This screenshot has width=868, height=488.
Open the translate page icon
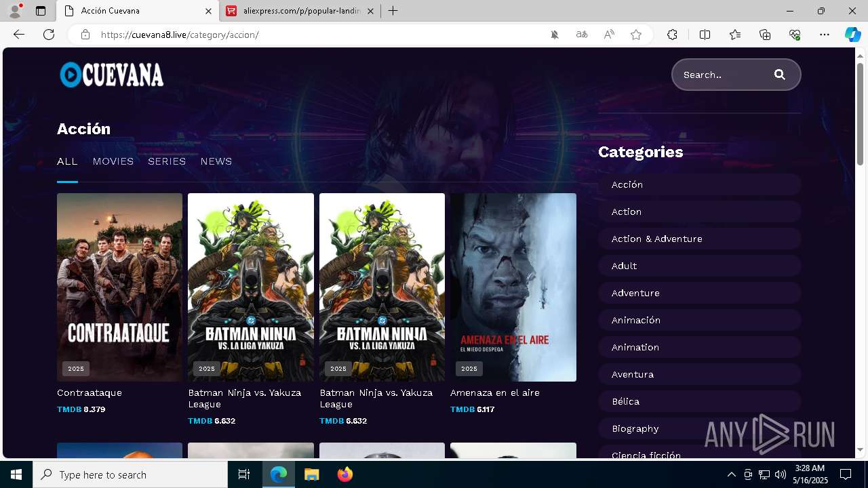click(x=582, y=35)
